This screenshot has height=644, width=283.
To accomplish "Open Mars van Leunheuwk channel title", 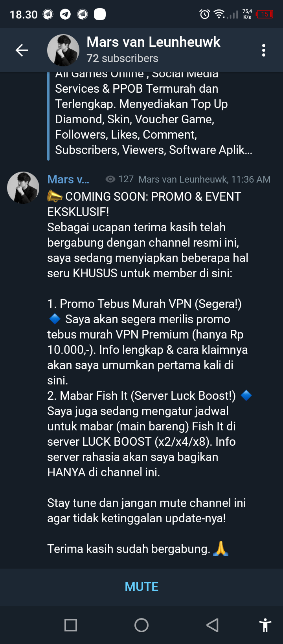I will coord(153,42).
